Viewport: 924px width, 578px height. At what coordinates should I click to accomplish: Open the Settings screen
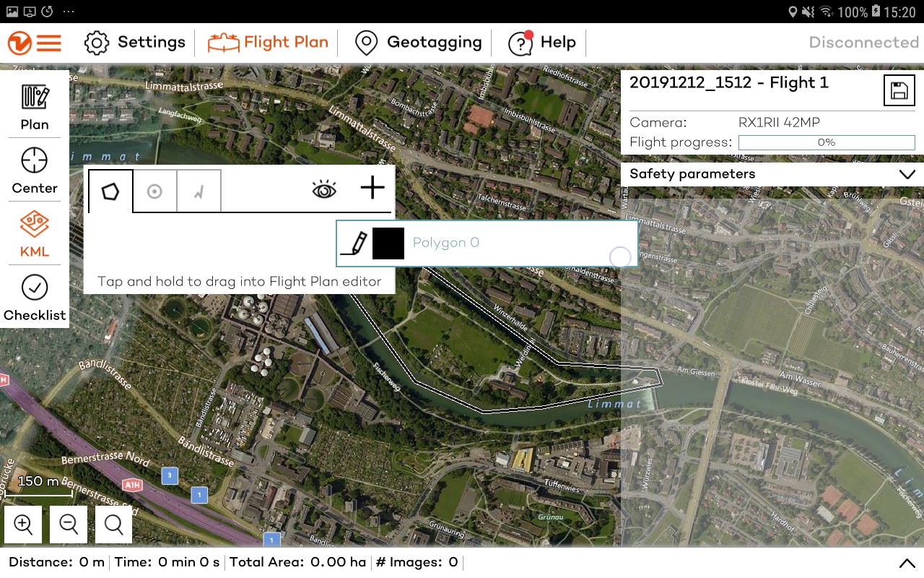[134, 42]
